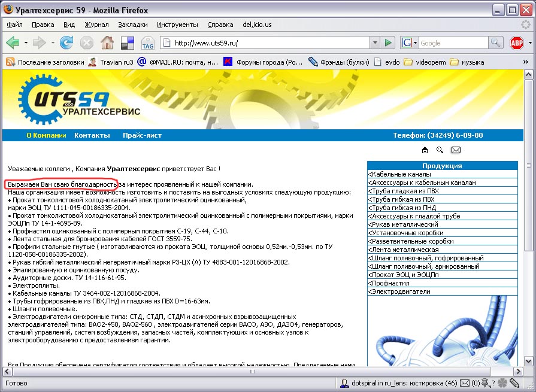
Task: Click the site envelope icon above Продукция
Action: (x=456, y=150)
